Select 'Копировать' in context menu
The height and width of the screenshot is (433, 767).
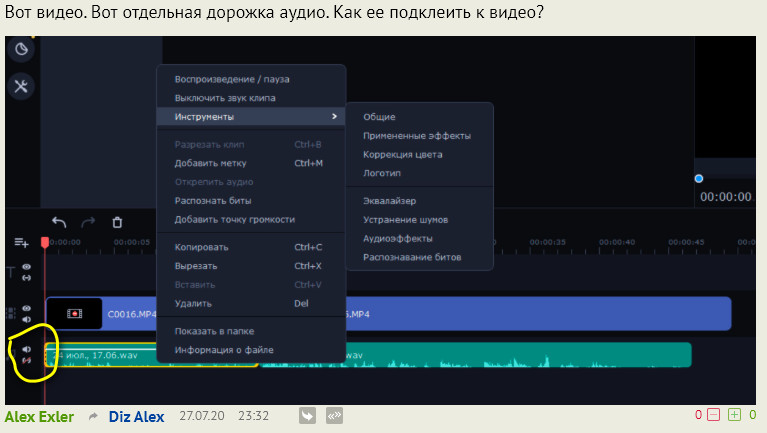tap(251, 248)
